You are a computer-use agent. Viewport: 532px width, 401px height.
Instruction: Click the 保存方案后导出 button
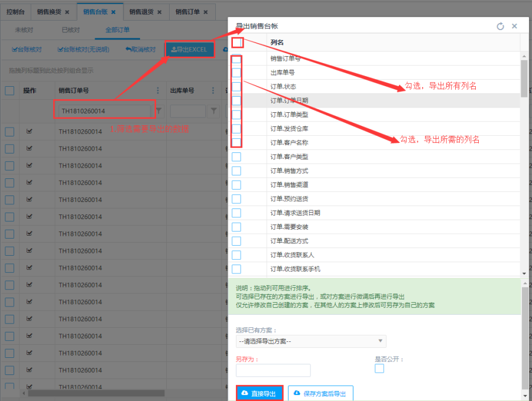(320, 393)
